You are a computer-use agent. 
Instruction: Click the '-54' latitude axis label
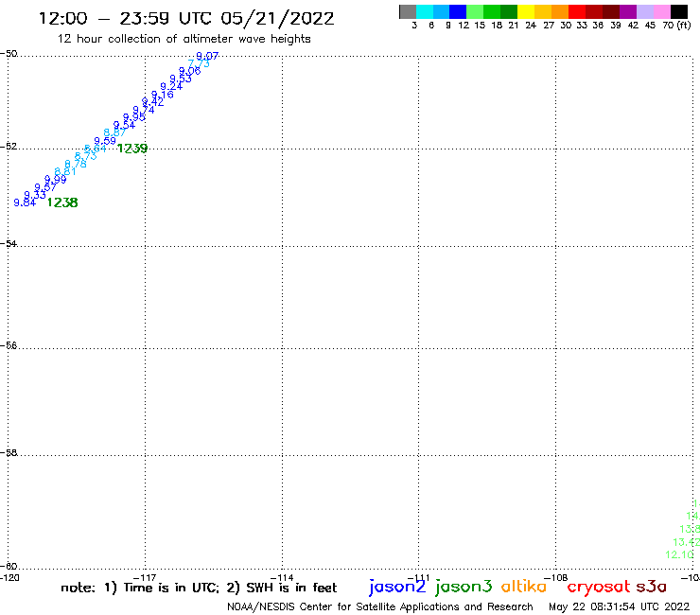coord(9,244)
